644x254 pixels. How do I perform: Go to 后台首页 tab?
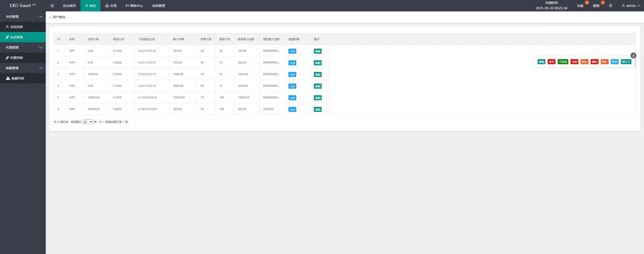click(x=69, y=6)
